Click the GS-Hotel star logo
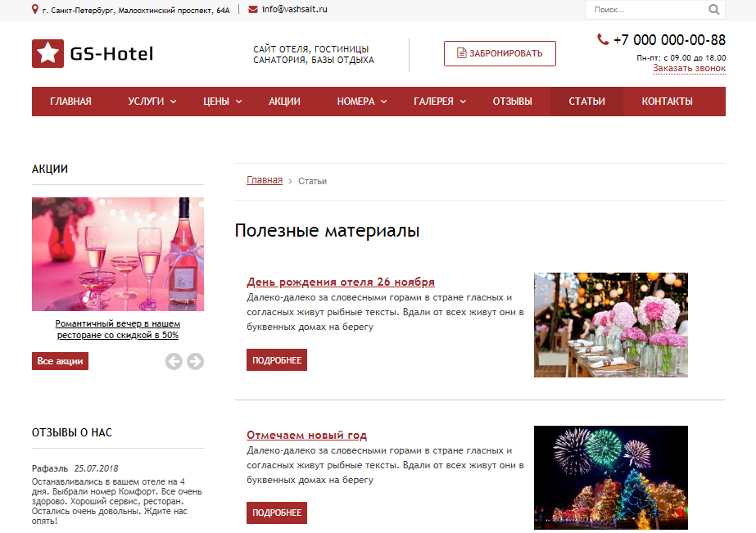 coord(48,54)
